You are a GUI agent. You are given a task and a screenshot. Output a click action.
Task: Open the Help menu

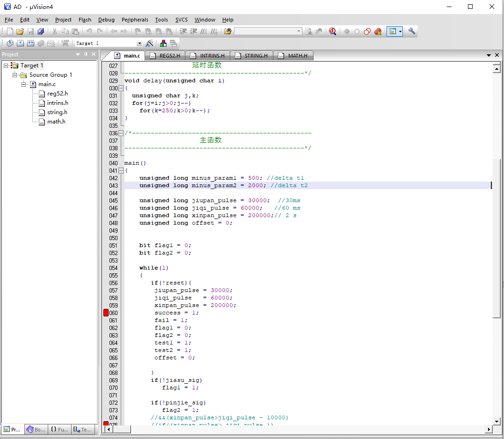pos(227,20)
